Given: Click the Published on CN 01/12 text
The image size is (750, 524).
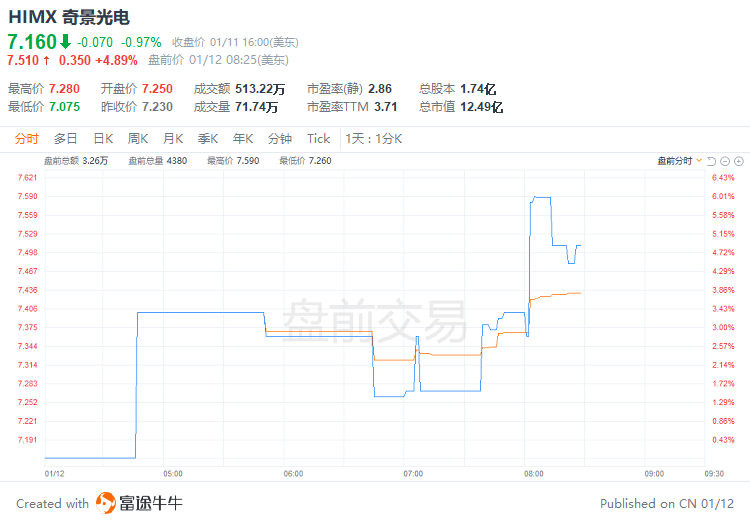Looking at the screenshot, I should 667,503.
